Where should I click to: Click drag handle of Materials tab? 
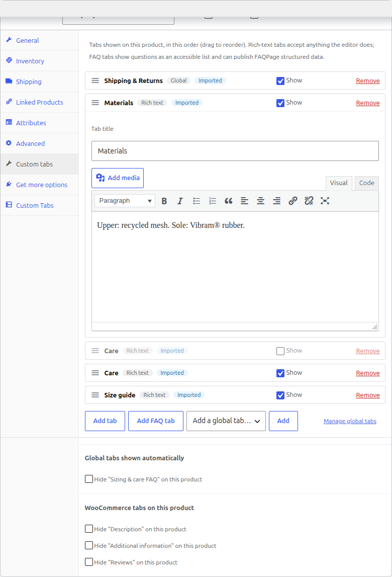click(95, 103)
